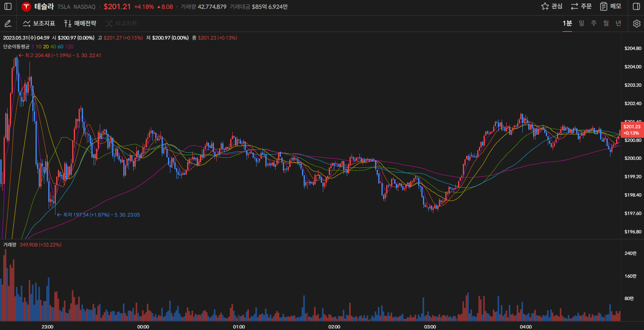Click the 04:00 time axis label
This screenshot has width=644, height=330.
(x=526, y=327)
